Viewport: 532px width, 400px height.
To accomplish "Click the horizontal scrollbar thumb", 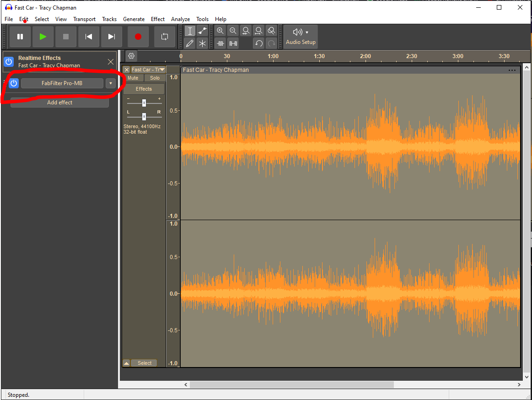I will click(292, 385).
